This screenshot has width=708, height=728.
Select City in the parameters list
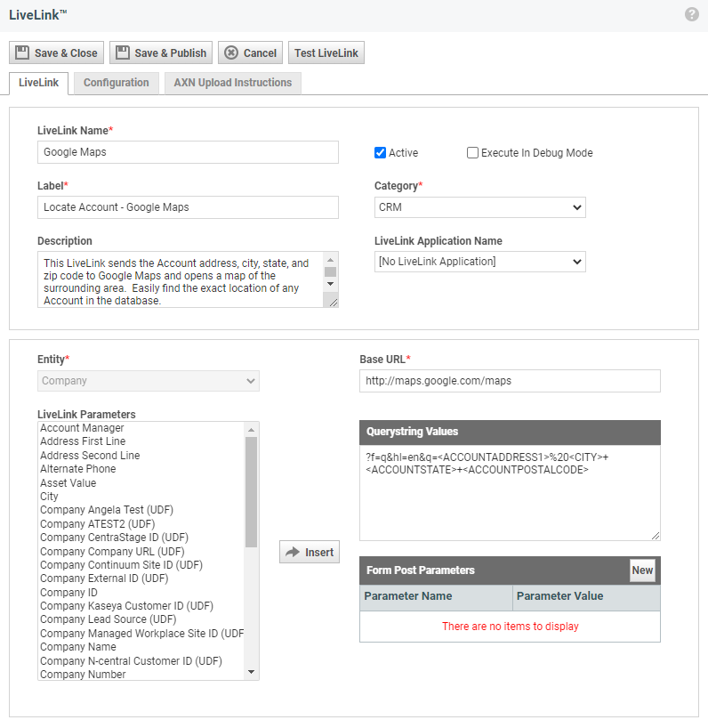click(x=141, y=497)
